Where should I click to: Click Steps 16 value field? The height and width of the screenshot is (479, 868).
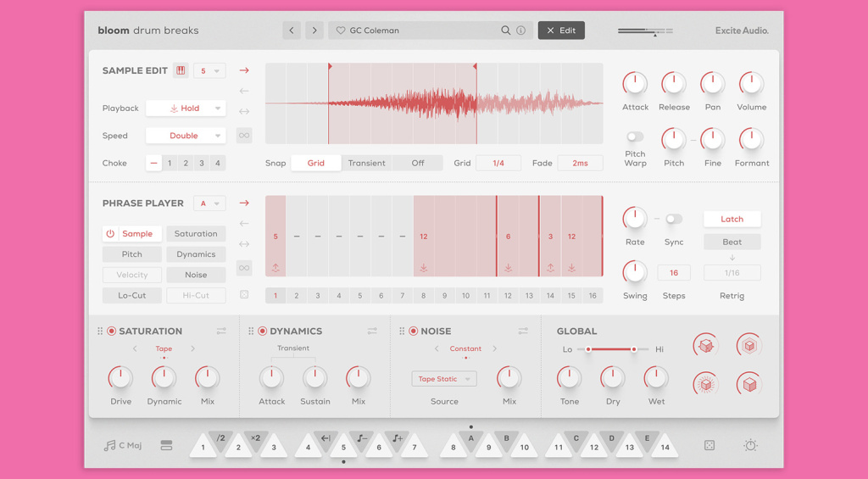[674, 273]
